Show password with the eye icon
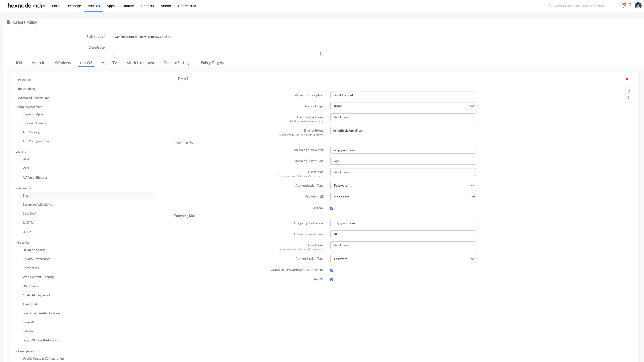This screenshot has height=362, width=644. (473, 197)
